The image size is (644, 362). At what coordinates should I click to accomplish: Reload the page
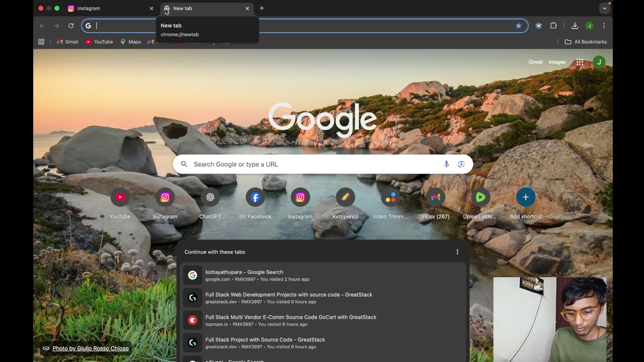[71, 26]
